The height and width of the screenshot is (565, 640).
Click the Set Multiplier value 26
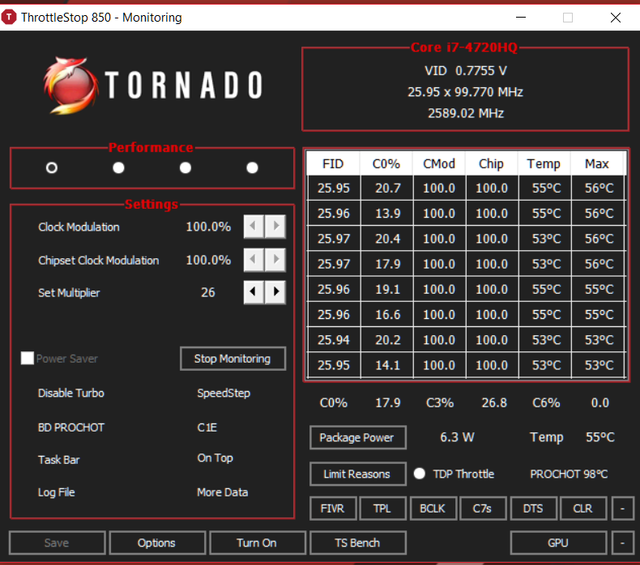[x=208, y=292]
